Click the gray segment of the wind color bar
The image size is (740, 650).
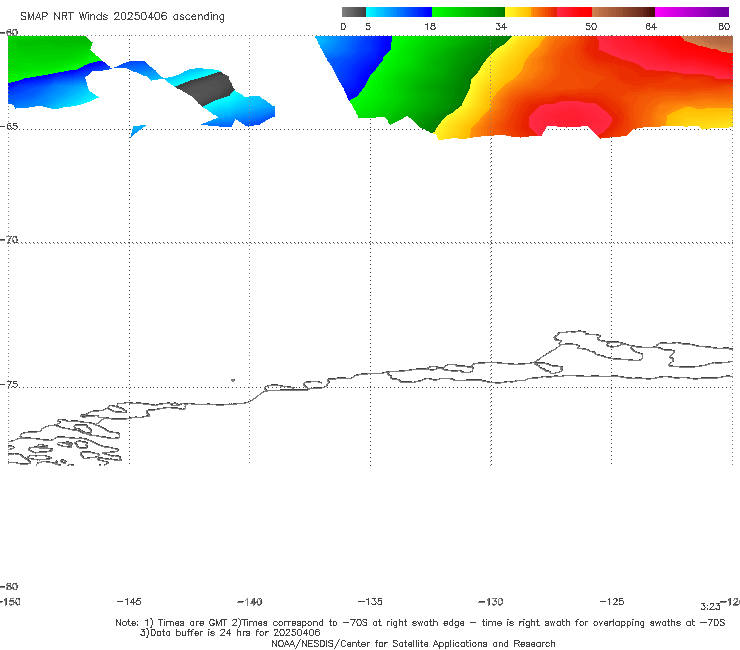(353, 12)
